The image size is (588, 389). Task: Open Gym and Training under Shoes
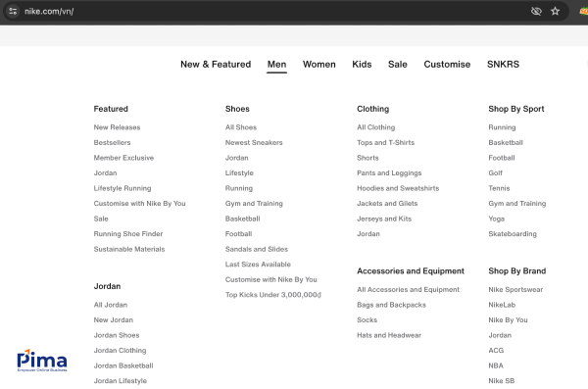pos(254,203)
